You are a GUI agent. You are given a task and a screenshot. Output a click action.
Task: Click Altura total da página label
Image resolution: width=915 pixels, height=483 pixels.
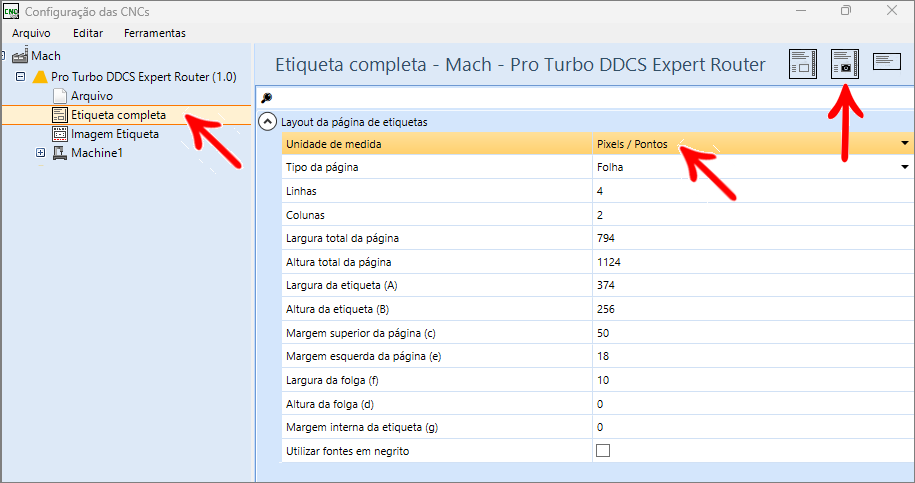point(338,262)
